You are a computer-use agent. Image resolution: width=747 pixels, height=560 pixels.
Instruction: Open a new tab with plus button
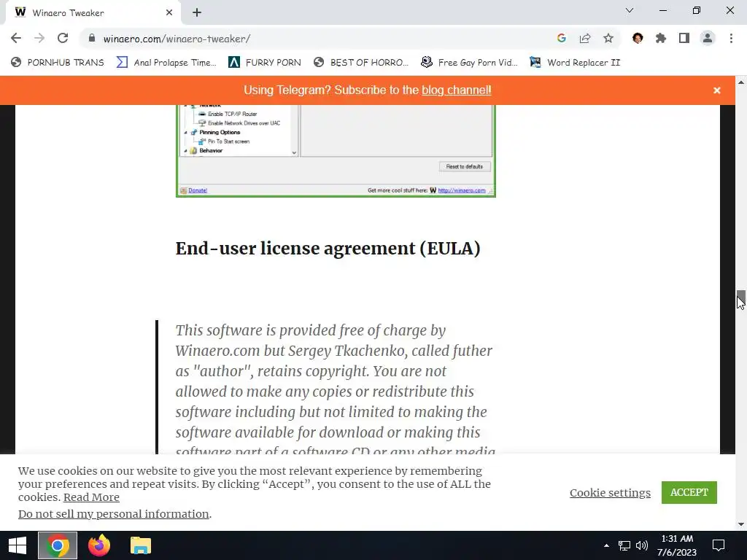tap(197, 13)
